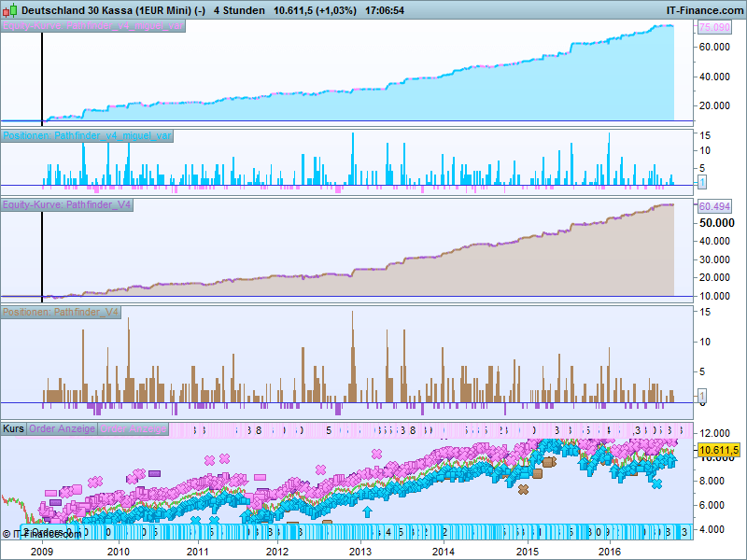The height and width of the screenshot is (560, 747).
Task: Select the 'Deutschland 30 Kassa (1EUR Mini)' instrument title
Action: coord(113,10)
